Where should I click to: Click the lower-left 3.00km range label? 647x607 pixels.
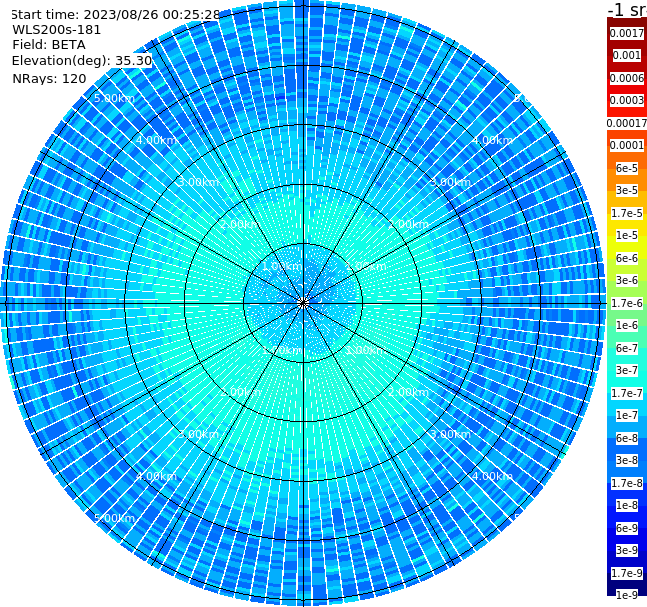[x=198, y=434]
